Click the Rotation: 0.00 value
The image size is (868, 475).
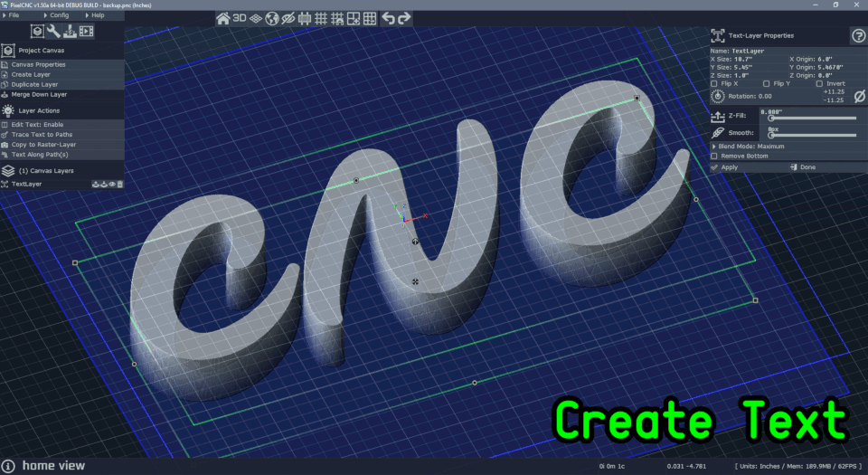click(x=750, y=96)
